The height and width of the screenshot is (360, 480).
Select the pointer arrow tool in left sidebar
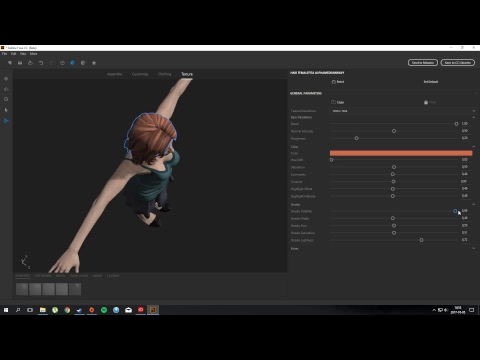6,110
